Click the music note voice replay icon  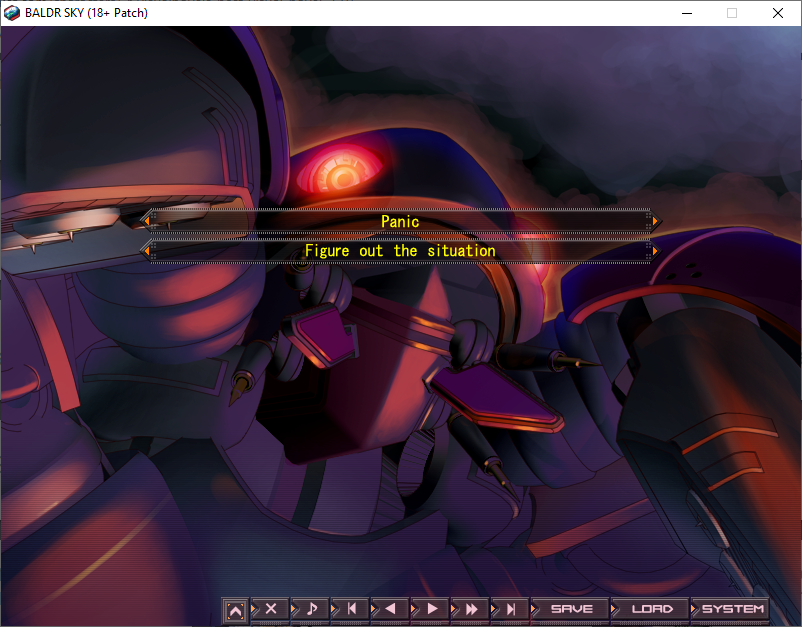pos(311,609)
